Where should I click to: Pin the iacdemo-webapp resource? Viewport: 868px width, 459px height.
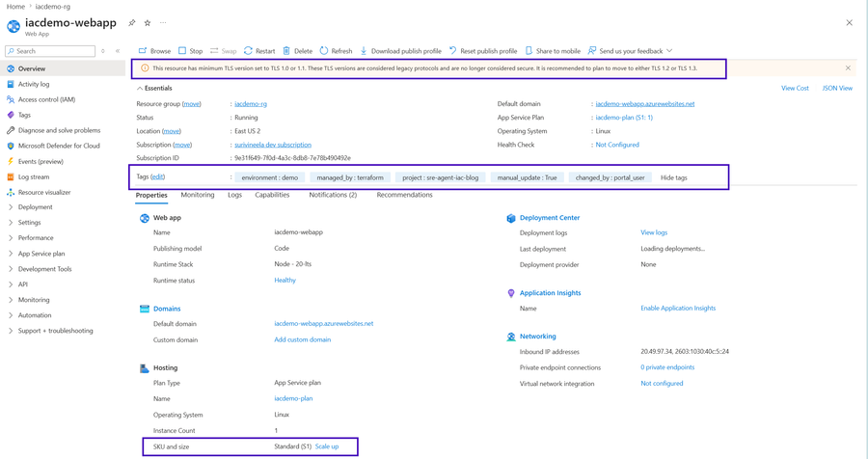(x=132, y=23)
